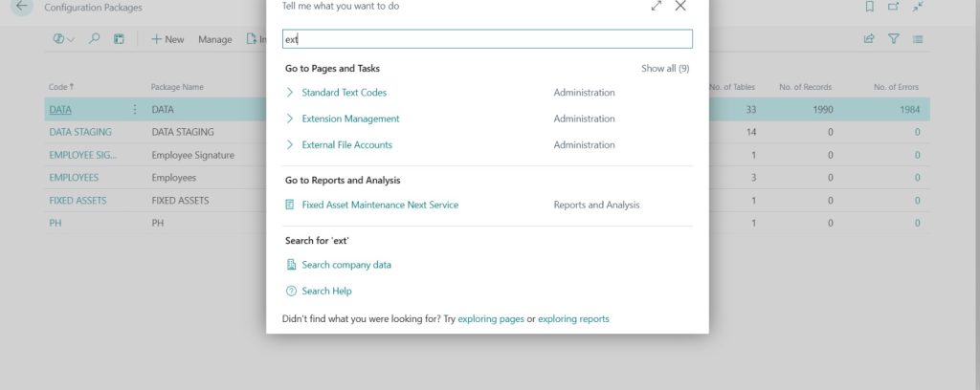Open the PH package code
The width and height of the screenshot is (980, 390).
click(x=55, y=223)
